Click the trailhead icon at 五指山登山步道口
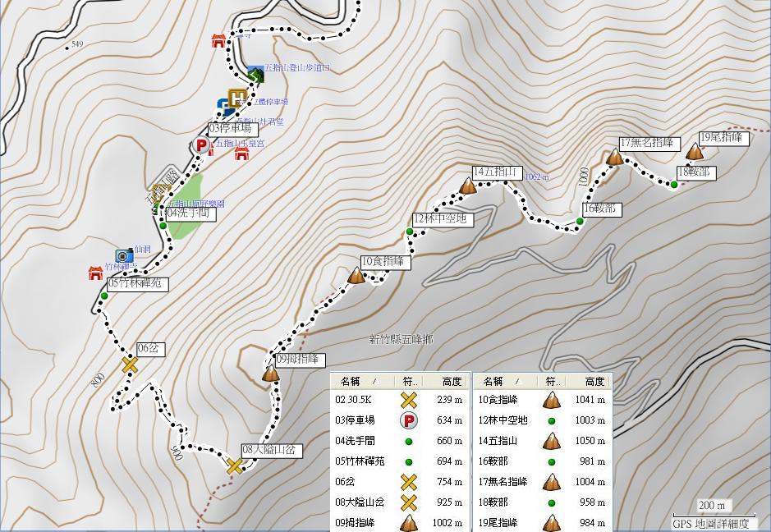 coord(255,73)
